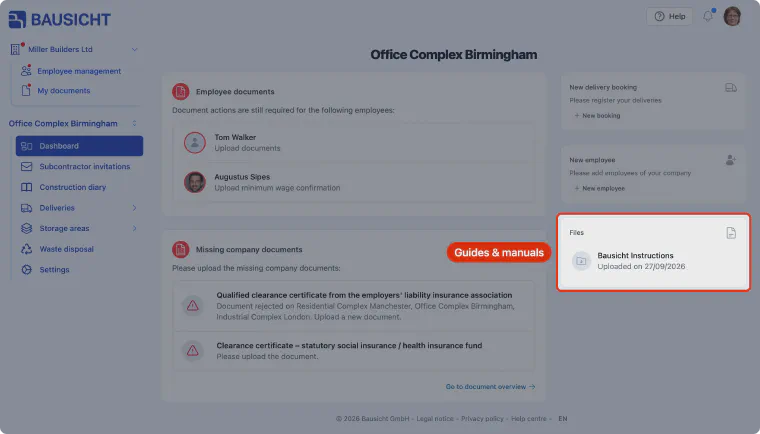Screen dimensions: 760x434
Task: Open Augustus Sipes document row
Action: coord(354,182)
